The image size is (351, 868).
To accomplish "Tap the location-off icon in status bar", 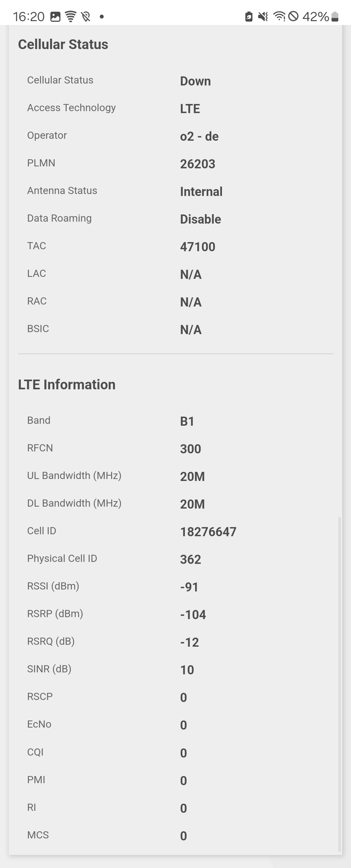I will (x=86, y=17).
